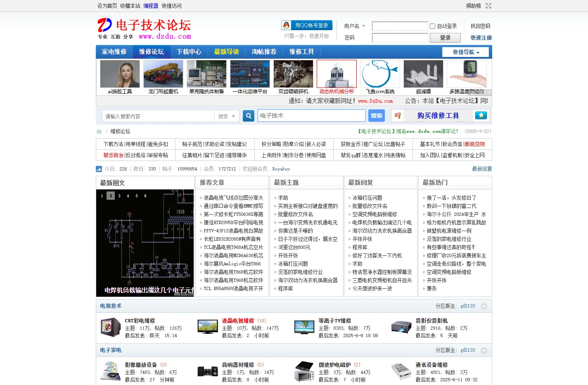Open the CRT彩电维修 forum icon

point(111,328)
